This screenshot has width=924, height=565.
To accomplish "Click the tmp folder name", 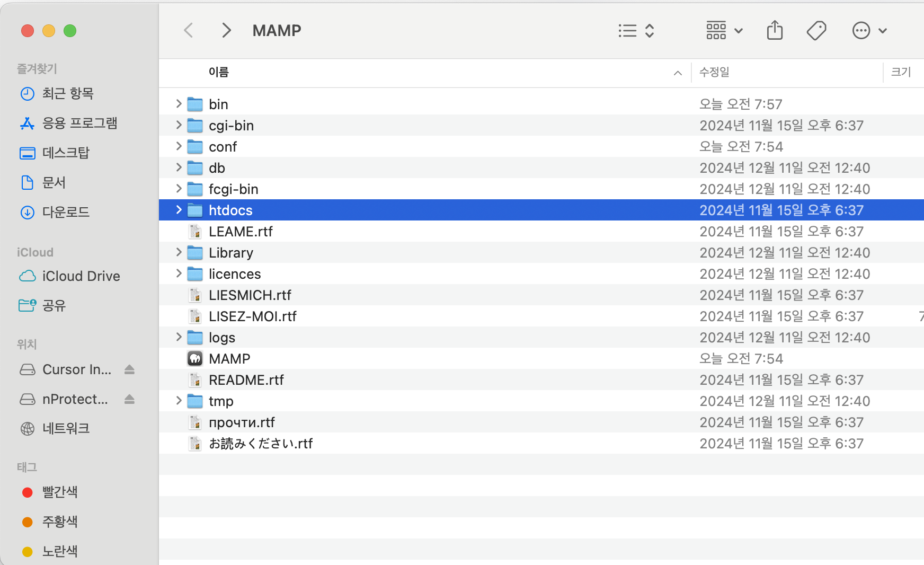I will coord(221,401).
